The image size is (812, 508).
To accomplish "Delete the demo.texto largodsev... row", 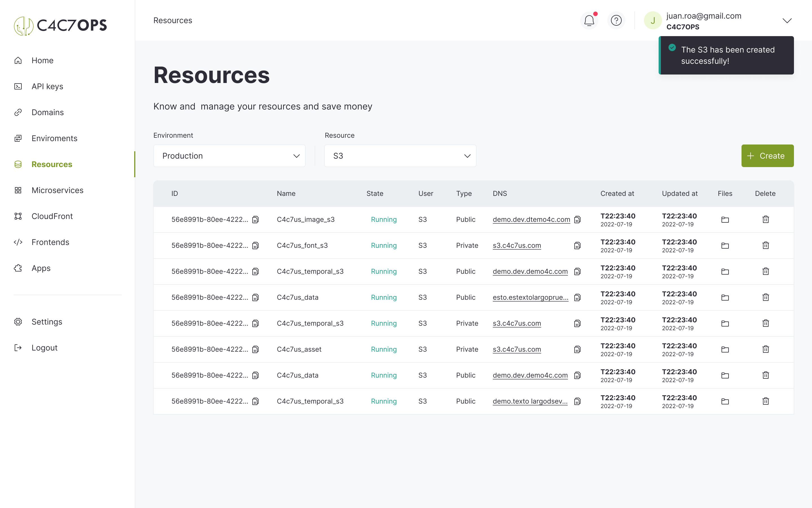I will (765, 401).
